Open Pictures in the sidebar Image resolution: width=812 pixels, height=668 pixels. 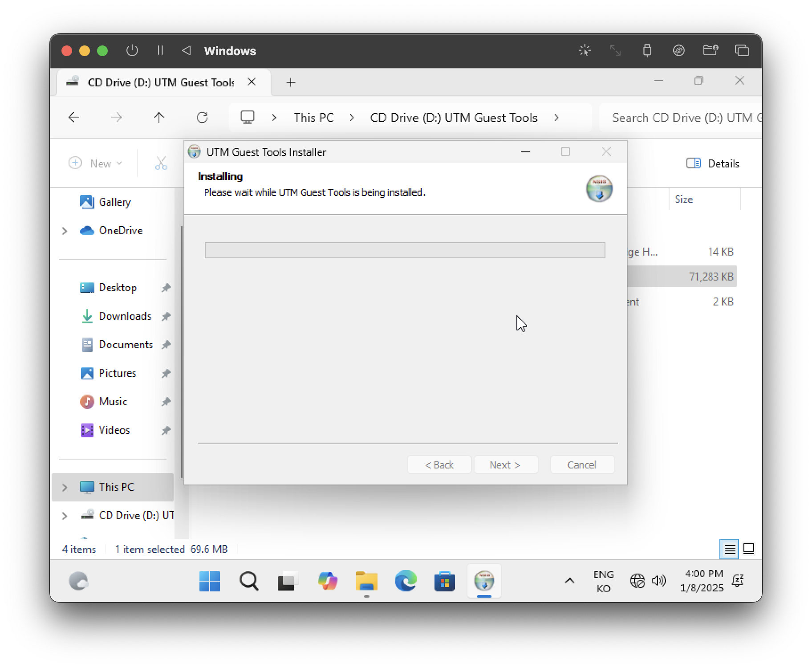(x=109, y=373)
